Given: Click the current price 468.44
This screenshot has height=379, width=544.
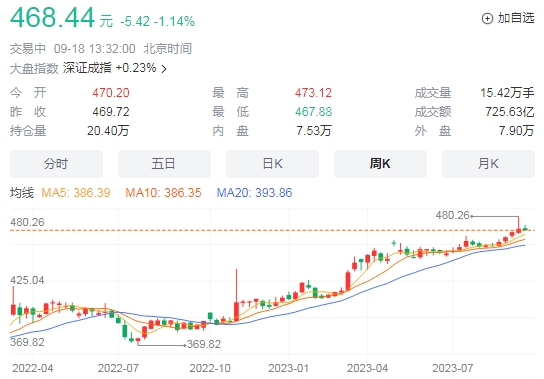Looking at the screenshot, I should tap(52, 17).
